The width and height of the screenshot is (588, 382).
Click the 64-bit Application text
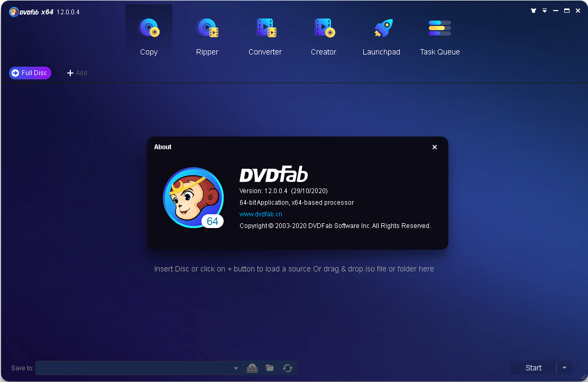click(297, 202)
